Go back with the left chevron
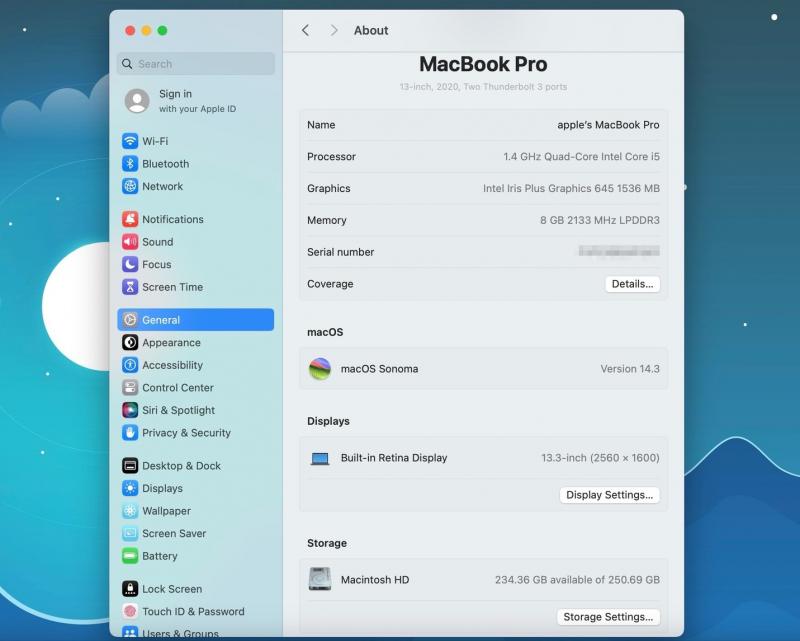This screenshot has width=800, height=641. 305,30
